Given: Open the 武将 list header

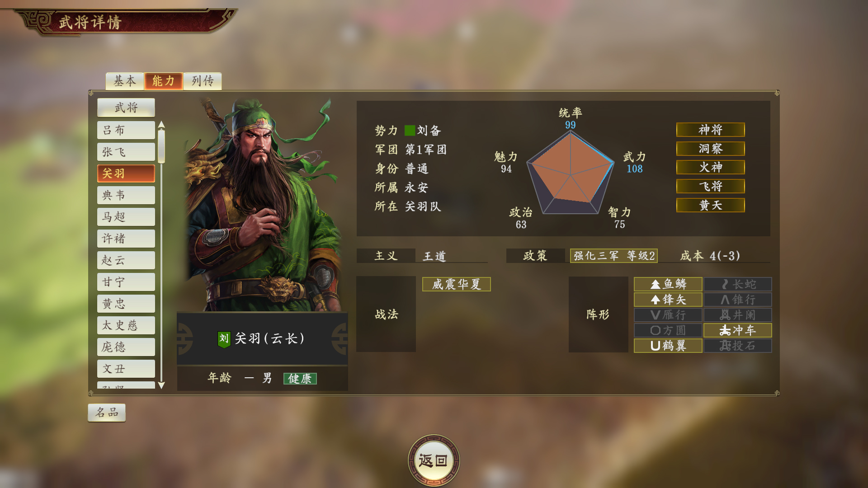Looking at the screenshot, I should click(126, 108).
